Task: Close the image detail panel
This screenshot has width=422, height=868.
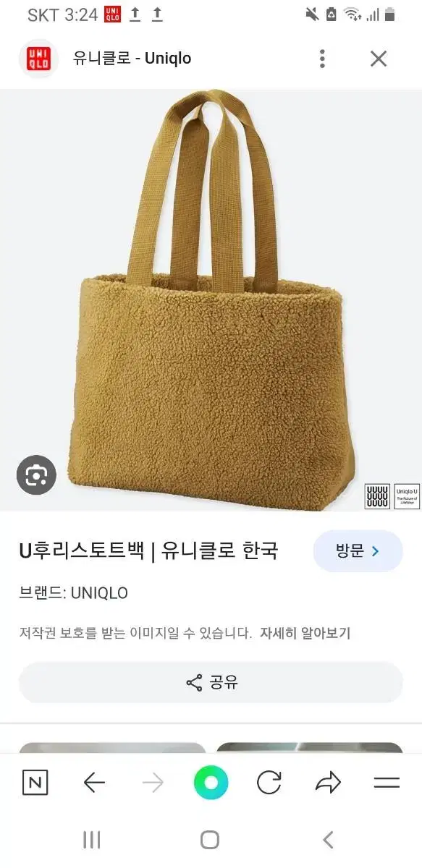Action: [379, 59]
